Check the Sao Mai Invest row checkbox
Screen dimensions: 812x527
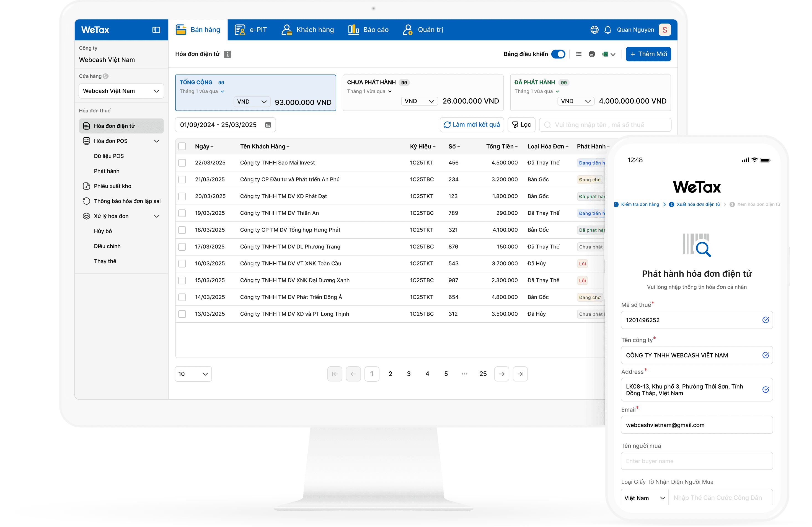coord(182,163)
